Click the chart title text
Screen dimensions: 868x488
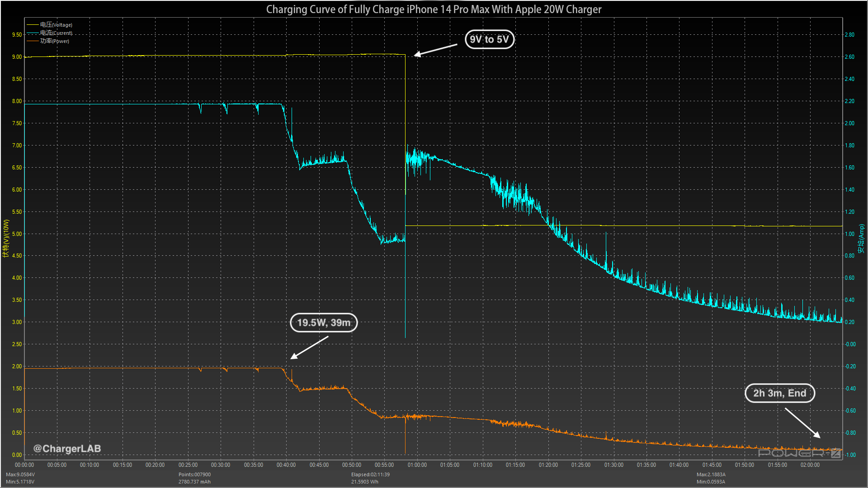tap(434, 9)
